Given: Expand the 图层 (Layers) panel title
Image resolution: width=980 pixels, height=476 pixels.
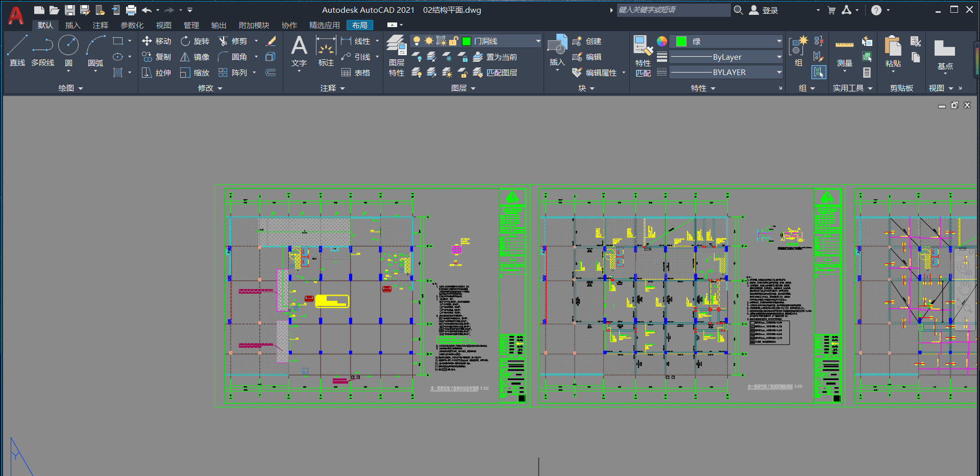Looking at the screenshot, I should pos(463,88).
